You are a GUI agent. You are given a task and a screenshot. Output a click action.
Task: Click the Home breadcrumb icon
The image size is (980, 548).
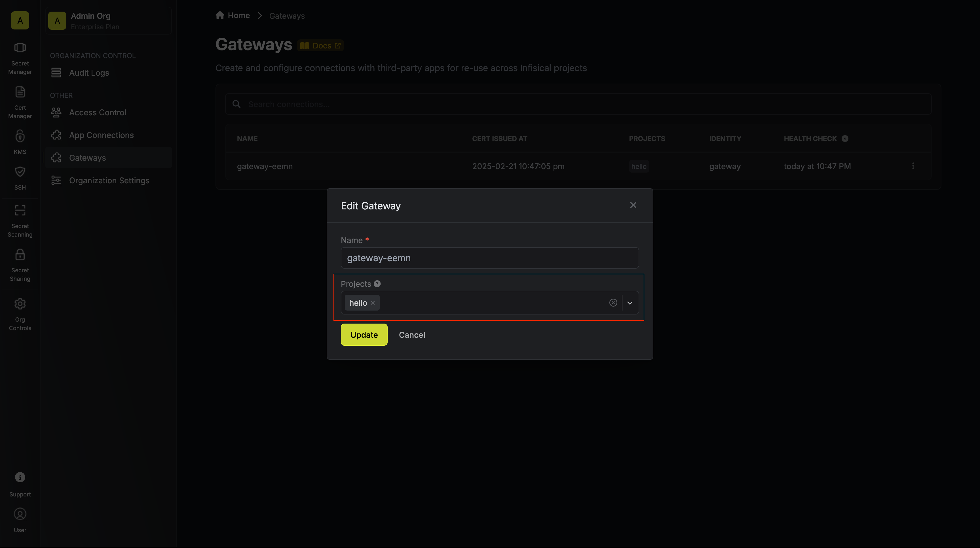click(x=220, y=15)
